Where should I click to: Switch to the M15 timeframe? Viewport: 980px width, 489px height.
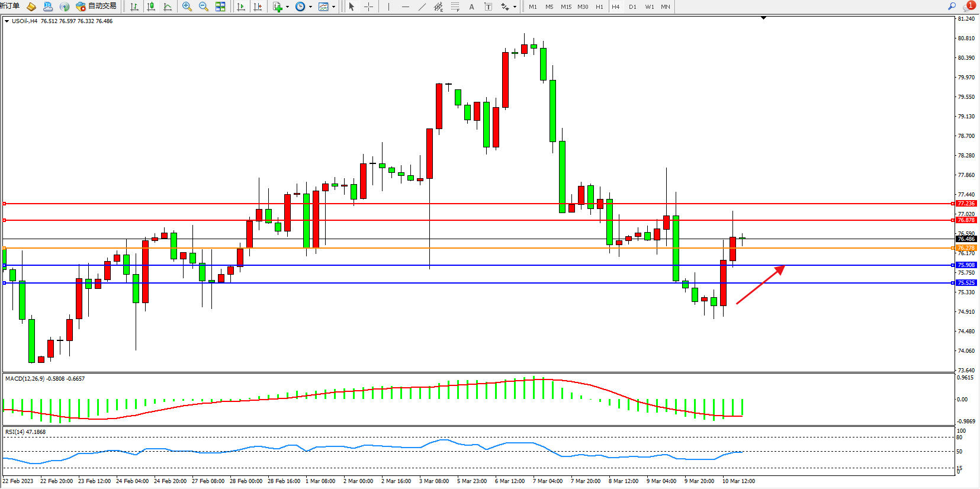click(x=566, y=7)
